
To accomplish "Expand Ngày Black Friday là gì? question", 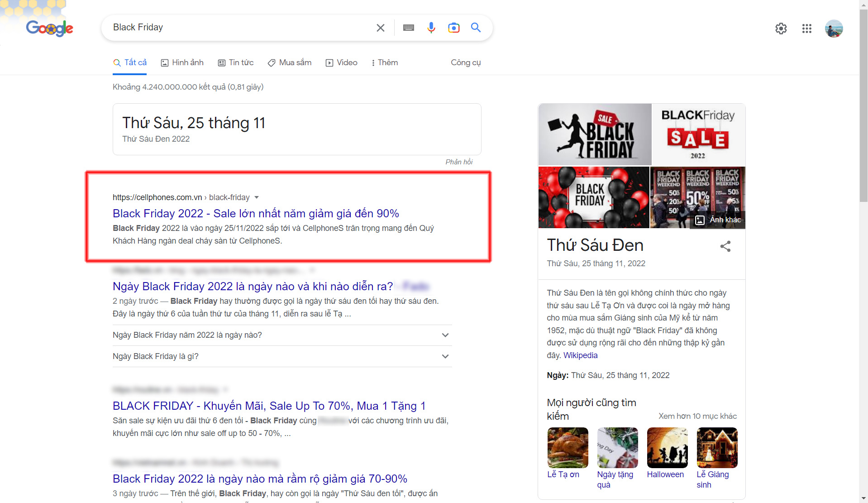I will pos(282,356).
